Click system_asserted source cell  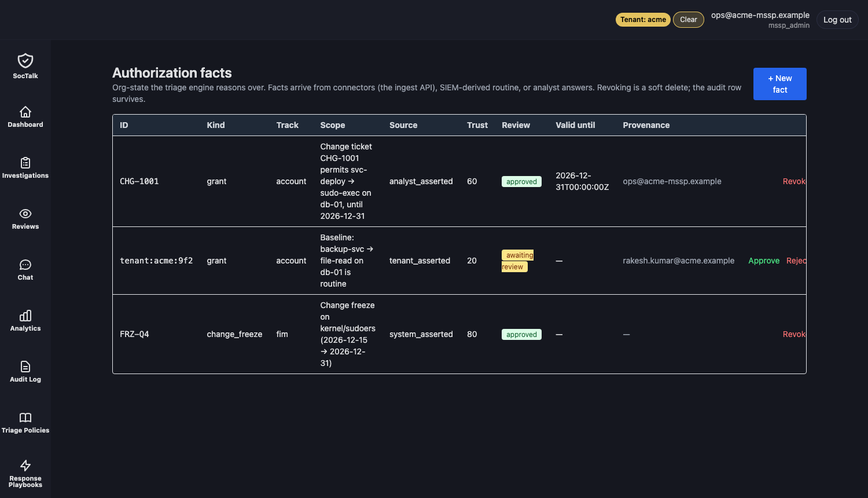pyautogui.click(x=421, y=334)
